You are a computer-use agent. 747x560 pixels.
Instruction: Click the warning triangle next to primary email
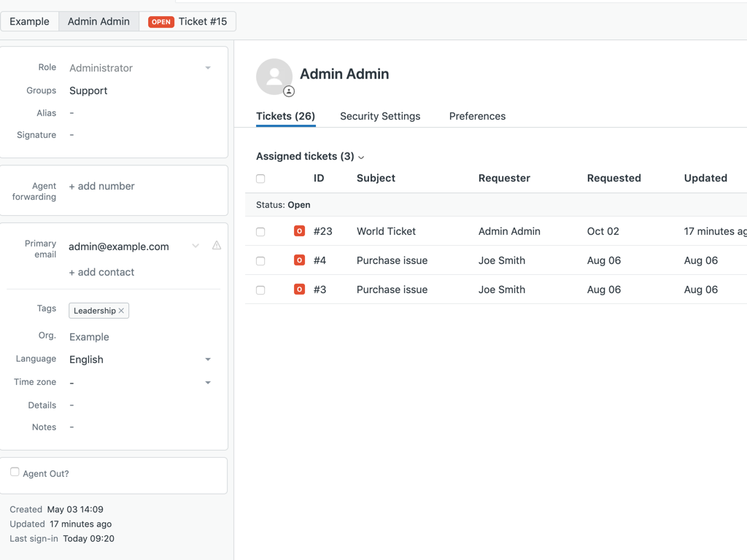click(x=217, y=246)
